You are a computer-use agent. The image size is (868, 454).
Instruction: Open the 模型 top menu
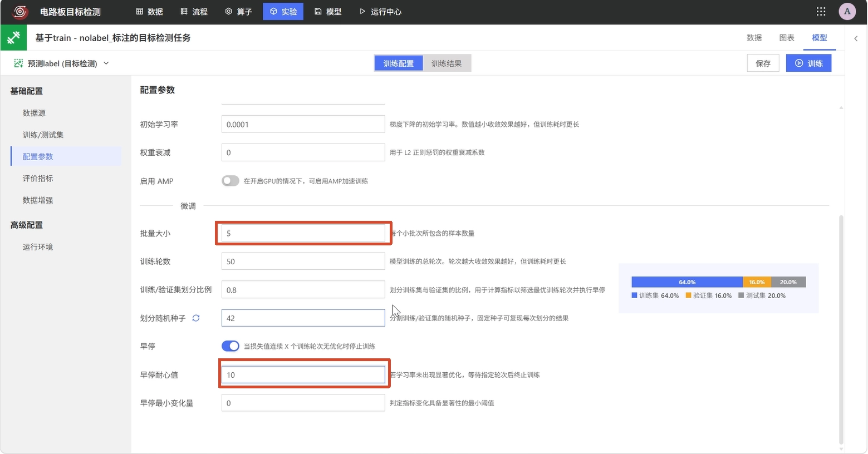pyautogui.click(x=328, y=11)
